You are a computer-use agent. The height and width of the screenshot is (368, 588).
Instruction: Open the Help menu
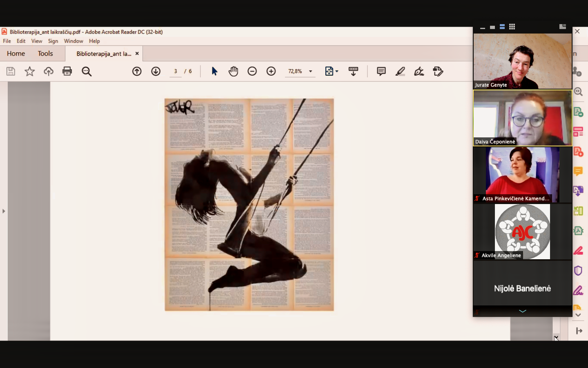coord(94,41)
